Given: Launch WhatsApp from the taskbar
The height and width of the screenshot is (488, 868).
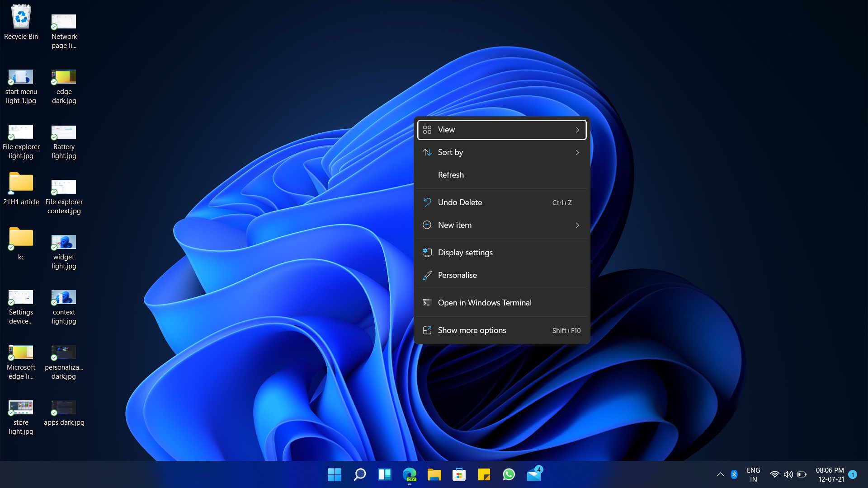Looking at the screenshot, I should 509,474.
